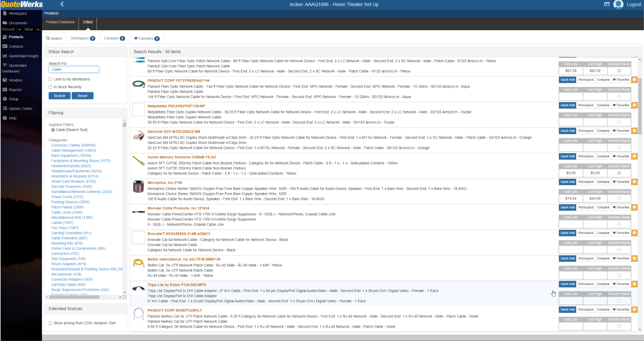Enable the In Stock Recently checkbox
The width and height of the screenshot is (644, 341).
pyautogui.click(x=51, y=87)
